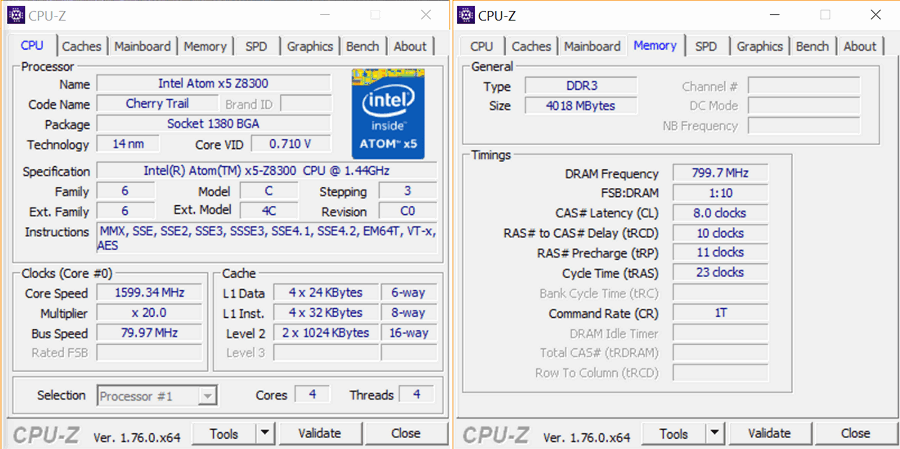Click Command Rate value 1T
900x449 pixels.
click(720, 313)
